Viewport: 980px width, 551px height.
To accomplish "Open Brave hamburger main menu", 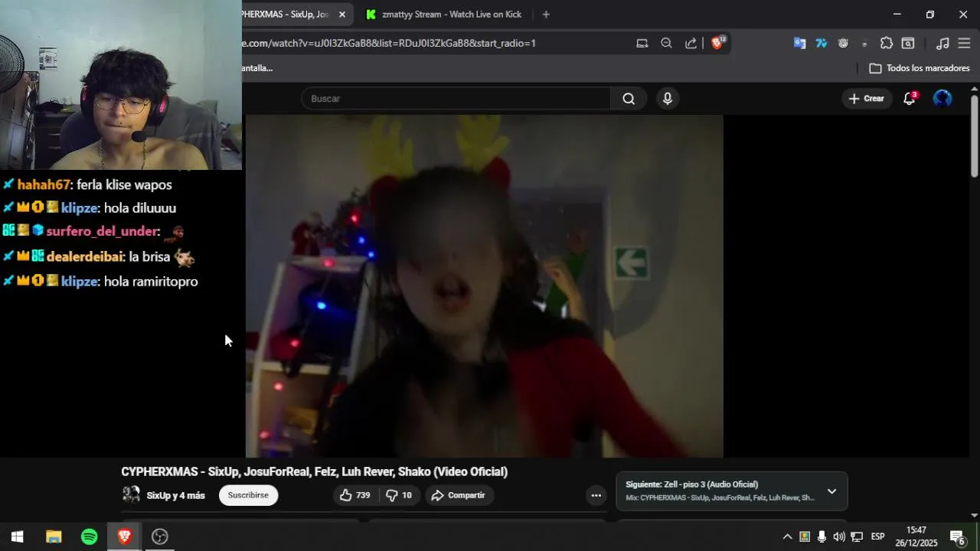I will (x=964, y=44).
